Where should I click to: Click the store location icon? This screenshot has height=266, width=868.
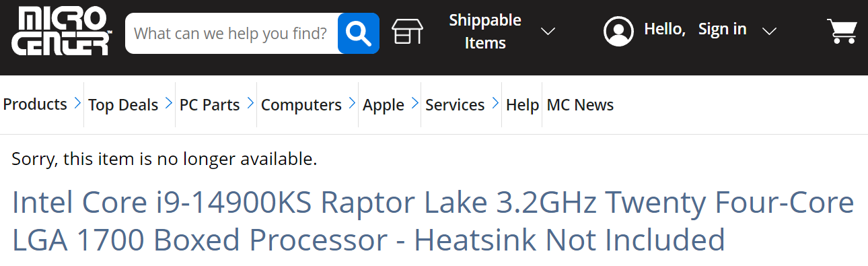[407, 32]
